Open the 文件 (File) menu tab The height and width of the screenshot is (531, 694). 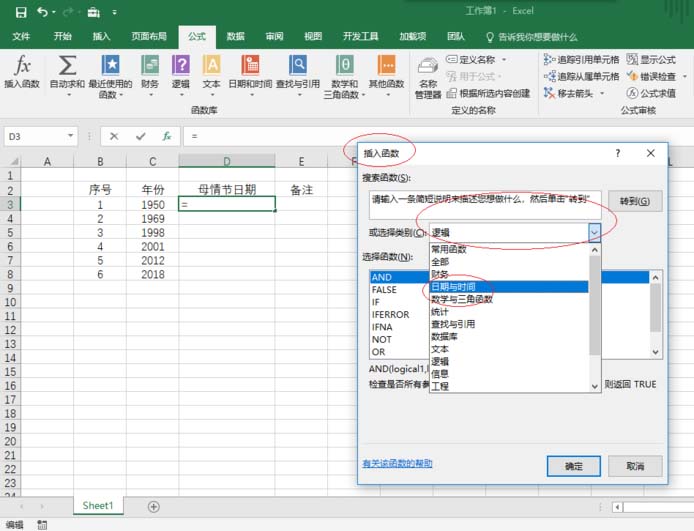[x=21, y=36]
